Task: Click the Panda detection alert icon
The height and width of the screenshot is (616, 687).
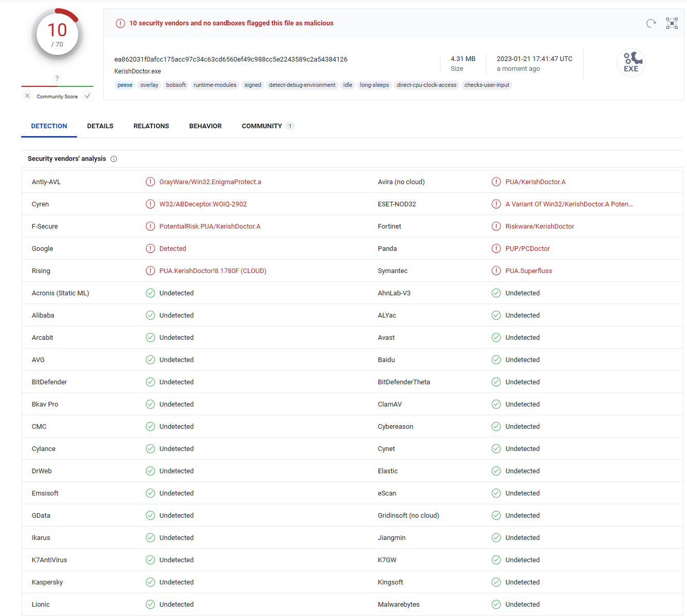Action: coord(496,249)
